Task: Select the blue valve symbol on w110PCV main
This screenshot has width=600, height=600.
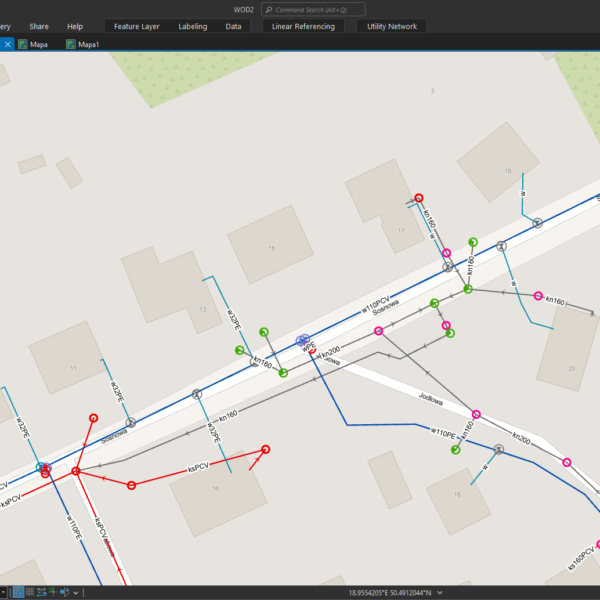Action: (303, 341)
